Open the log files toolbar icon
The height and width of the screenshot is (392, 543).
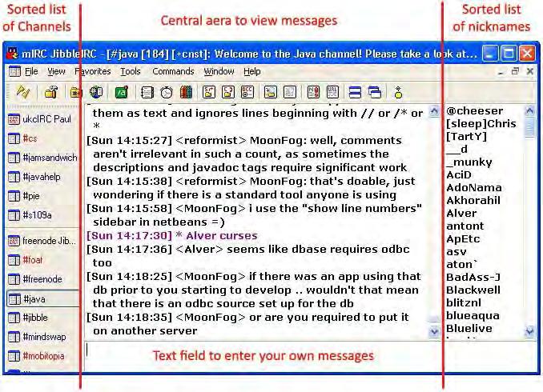290,92
